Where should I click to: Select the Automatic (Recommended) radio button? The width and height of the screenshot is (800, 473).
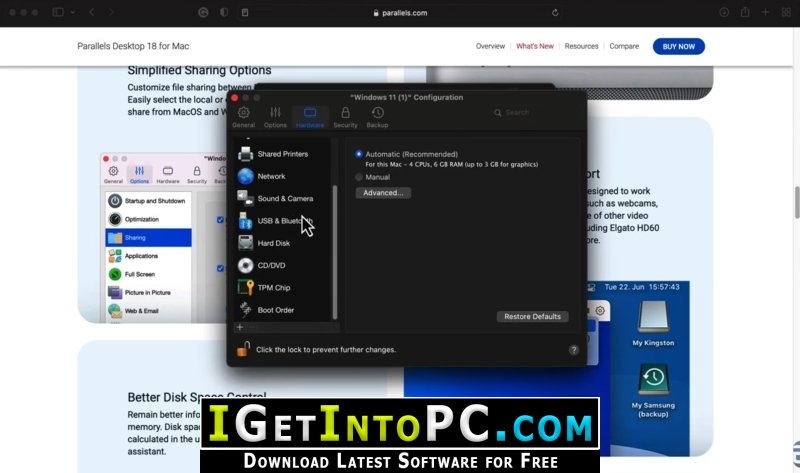pyautogui.click(x=359, y=154)
